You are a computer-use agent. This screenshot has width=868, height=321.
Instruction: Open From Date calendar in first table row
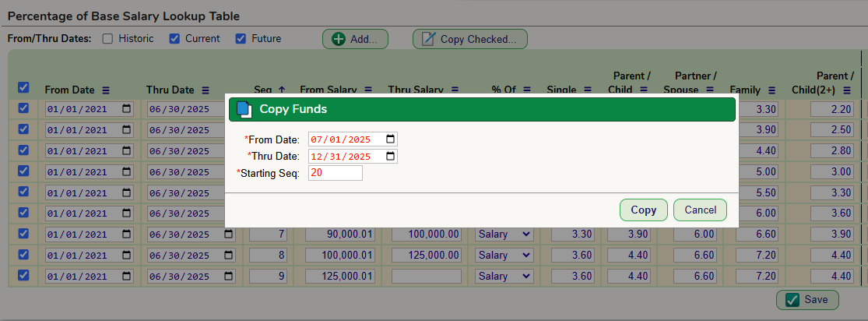(127, 109)
